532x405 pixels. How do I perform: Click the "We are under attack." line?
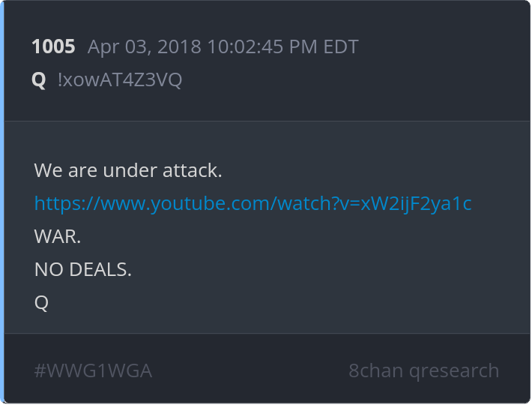click(128, 170)
